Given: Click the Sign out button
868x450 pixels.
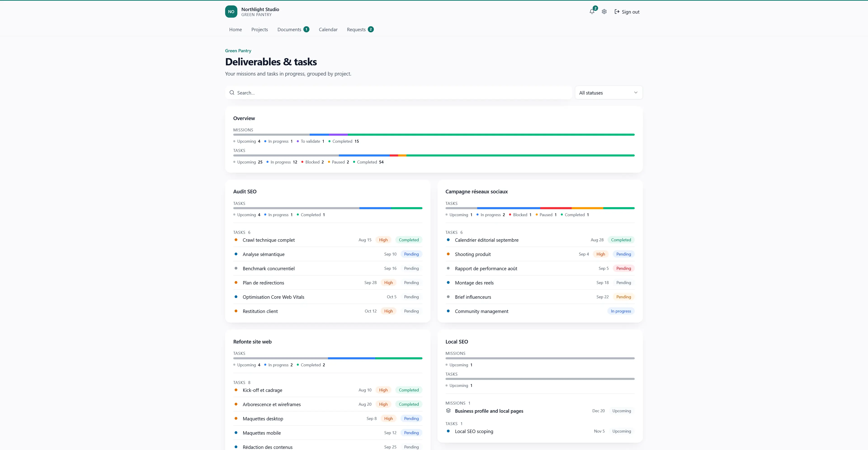Looking at the screenshot, I should [x=627, y=12].
